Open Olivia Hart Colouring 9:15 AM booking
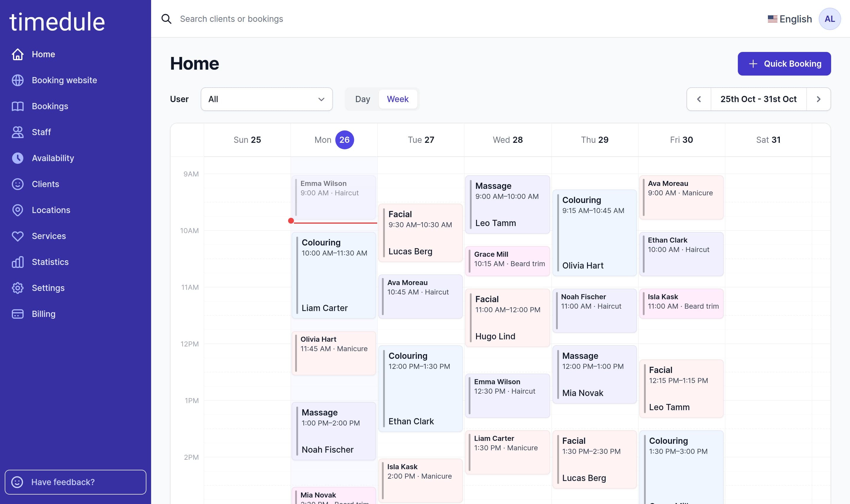 pos(594,233)
